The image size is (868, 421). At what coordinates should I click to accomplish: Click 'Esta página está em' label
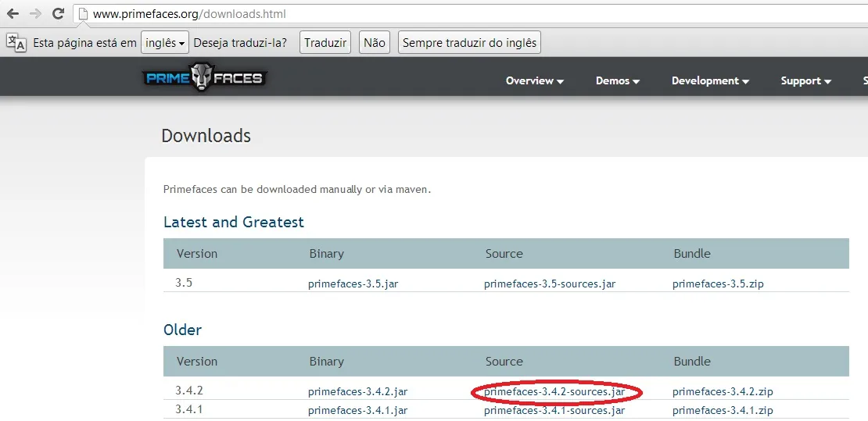pyautogui.click(x=84, y=43)
